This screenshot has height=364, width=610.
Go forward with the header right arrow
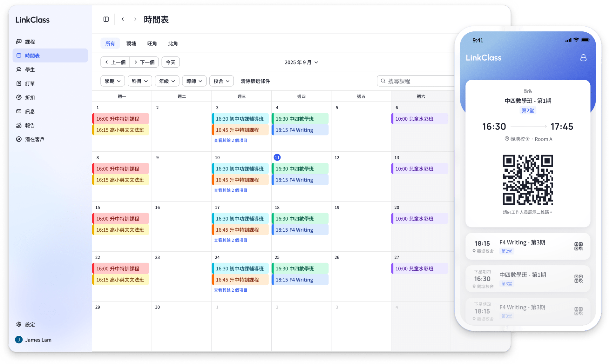click(135, 19)
